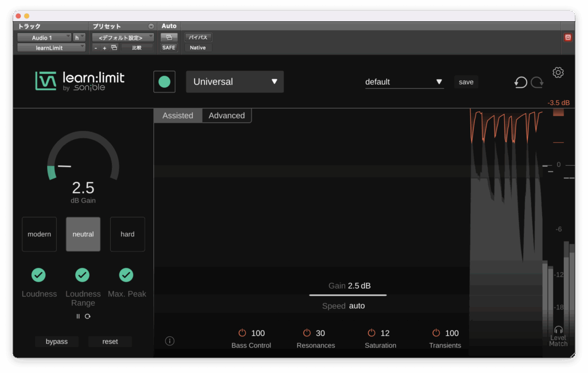Click the バイパス button in the header

198,37
